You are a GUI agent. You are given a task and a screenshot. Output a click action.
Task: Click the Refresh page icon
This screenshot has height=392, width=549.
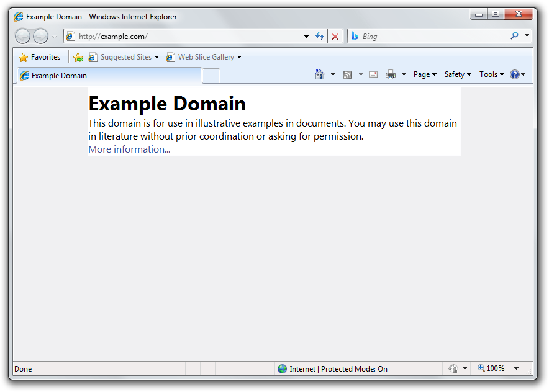[320, 37]
